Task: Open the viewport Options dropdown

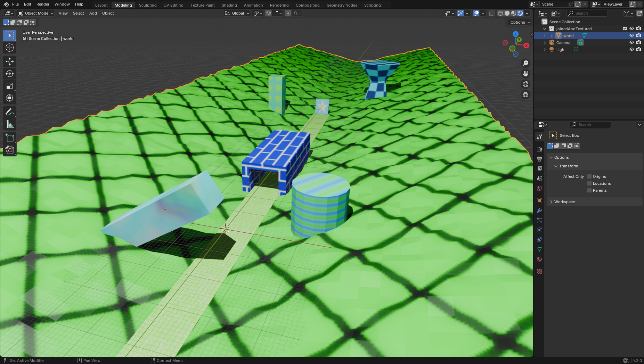Action: click(520, 22)
